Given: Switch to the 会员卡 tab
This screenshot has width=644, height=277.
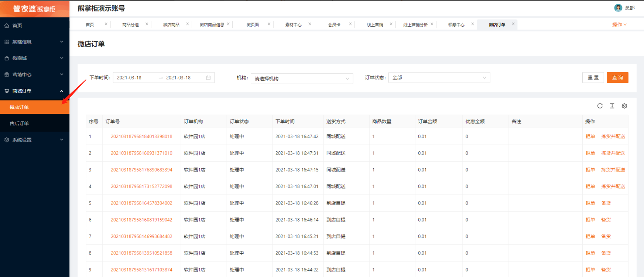Looking at the screenshot, I should click(x=334, y=25).
